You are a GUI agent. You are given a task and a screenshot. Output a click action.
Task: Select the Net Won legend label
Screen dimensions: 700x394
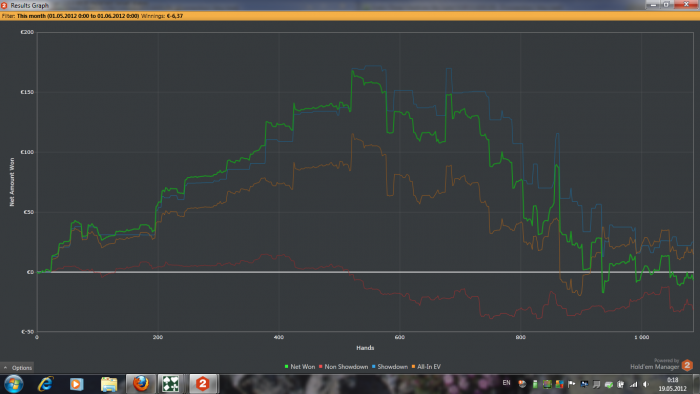click(x=303, y=367)
